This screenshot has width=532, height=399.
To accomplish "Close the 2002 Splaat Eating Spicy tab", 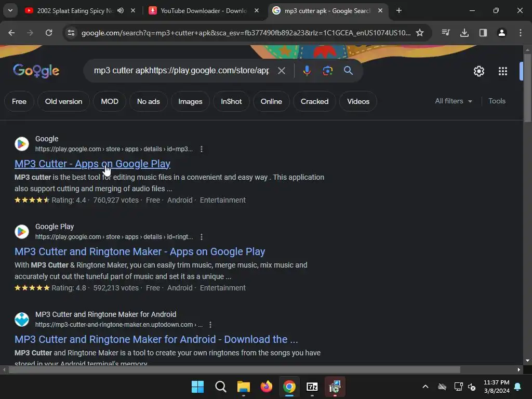I will pyautogui.click(x=133, y=10).
